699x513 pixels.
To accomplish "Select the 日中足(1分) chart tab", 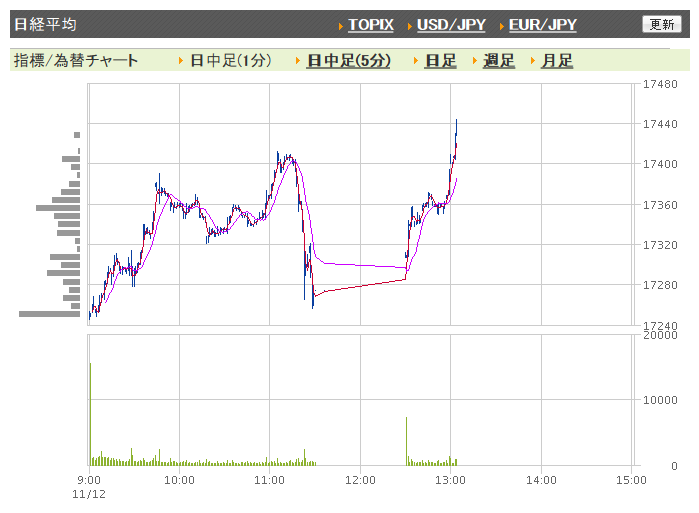I will coord(230,60).
